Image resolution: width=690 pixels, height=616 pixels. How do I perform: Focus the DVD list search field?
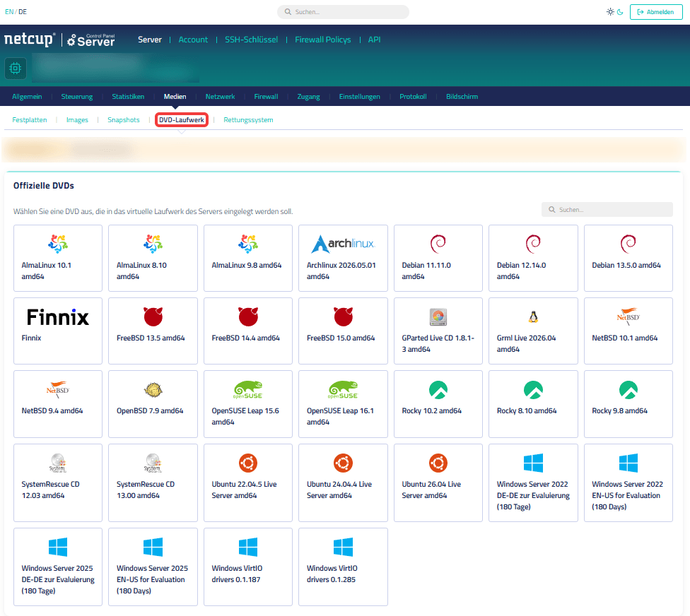(607, 210)
